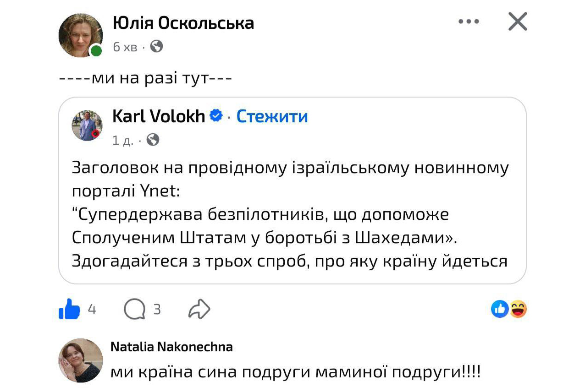This screenshot has height=392, width=585.
Task: Click the globe icon beside "1 д."
Action: click(153, 140)
